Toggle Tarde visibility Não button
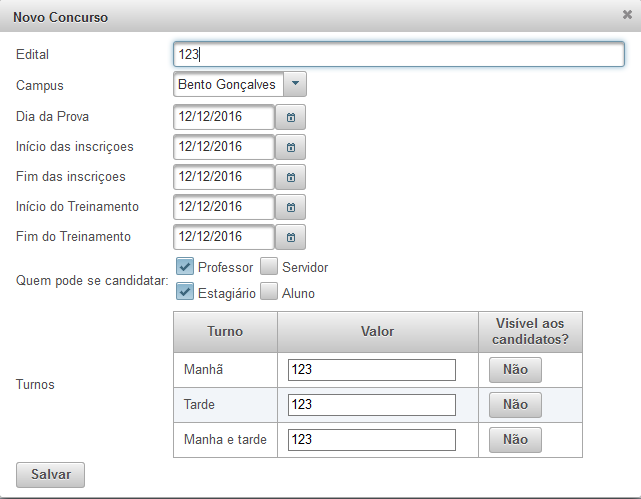 [515, 405]
